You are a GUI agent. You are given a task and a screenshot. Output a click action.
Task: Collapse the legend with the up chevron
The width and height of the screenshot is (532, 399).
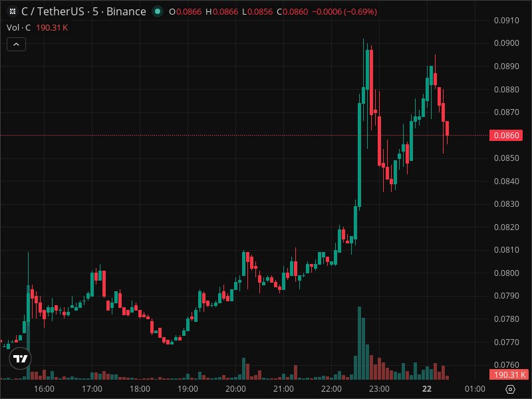coord(15,44)
